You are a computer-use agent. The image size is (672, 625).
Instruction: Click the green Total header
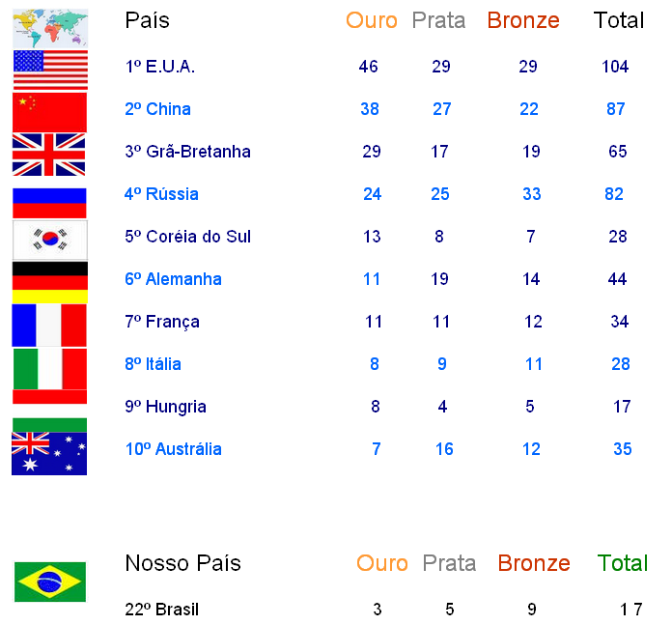[x=623, y=563]
